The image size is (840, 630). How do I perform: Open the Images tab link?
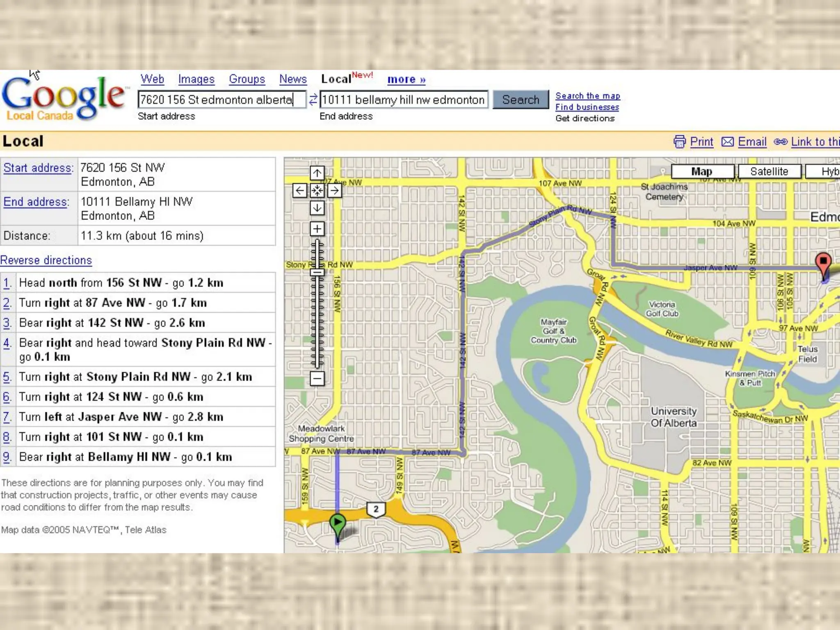pyautogui.click(x=196, y=79)
